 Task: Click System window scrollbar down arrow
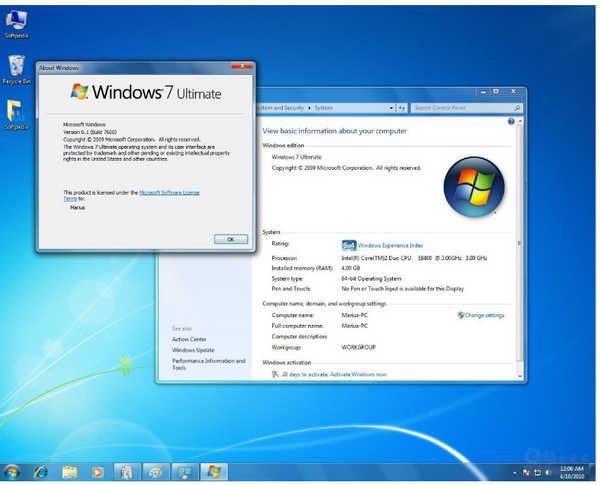click(520, 376)
